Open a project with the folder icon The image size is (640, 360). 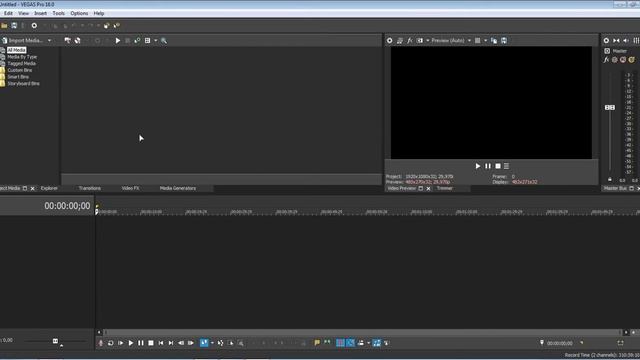tap(4, 26)
